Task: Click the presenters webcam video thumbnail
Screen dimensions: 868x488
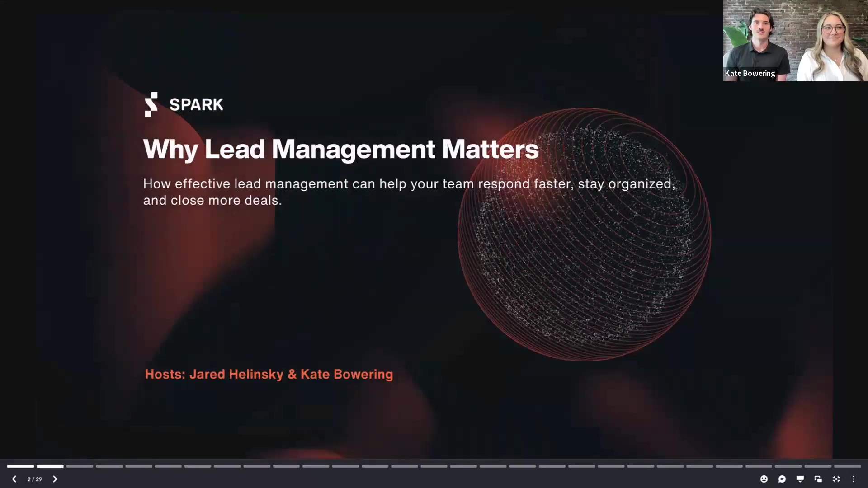Action: coord(796,41)
